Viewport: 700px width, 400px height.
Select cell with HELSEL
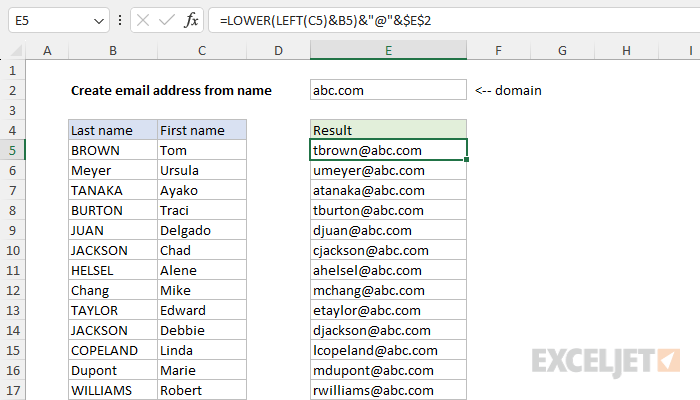click(113, 270)
